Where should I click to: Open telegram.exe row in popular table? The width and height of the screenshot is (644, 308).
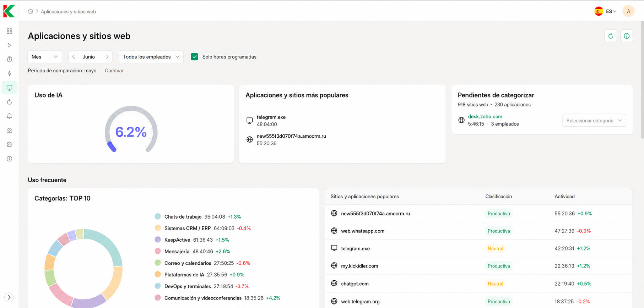(478, 248)
